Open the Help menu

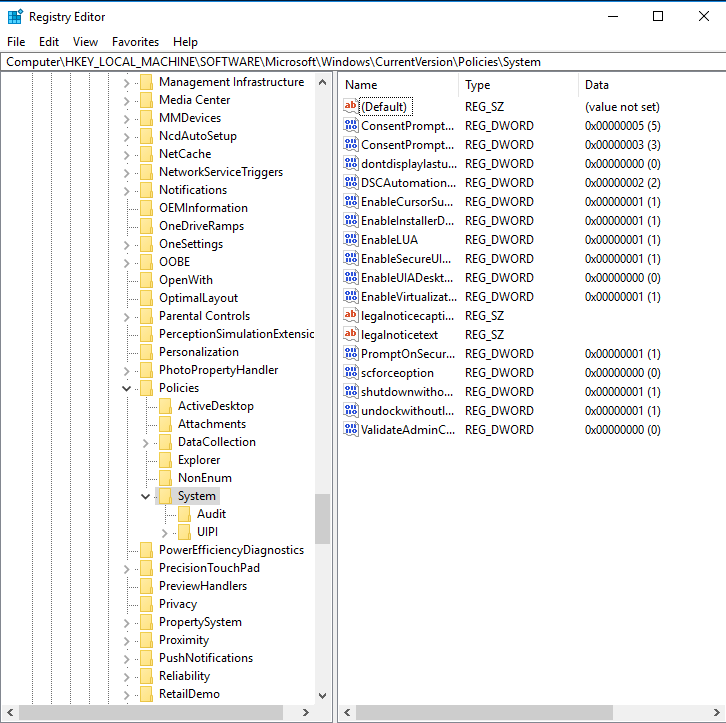click(x=185, y=42)
